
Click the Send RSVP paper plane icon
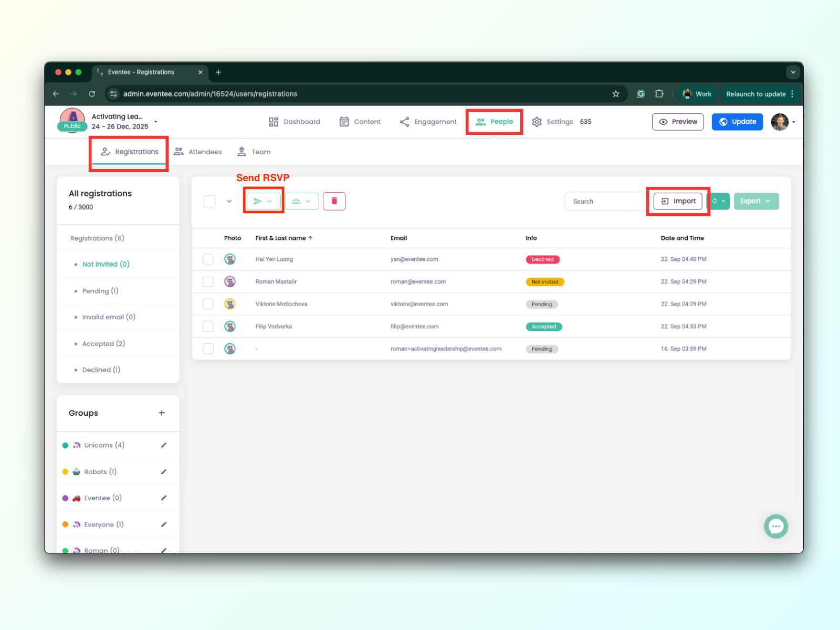pos(259,201)
